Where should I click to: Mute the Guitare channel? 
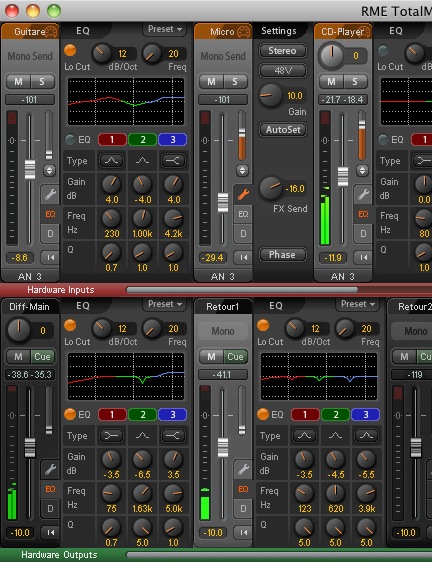18,82
